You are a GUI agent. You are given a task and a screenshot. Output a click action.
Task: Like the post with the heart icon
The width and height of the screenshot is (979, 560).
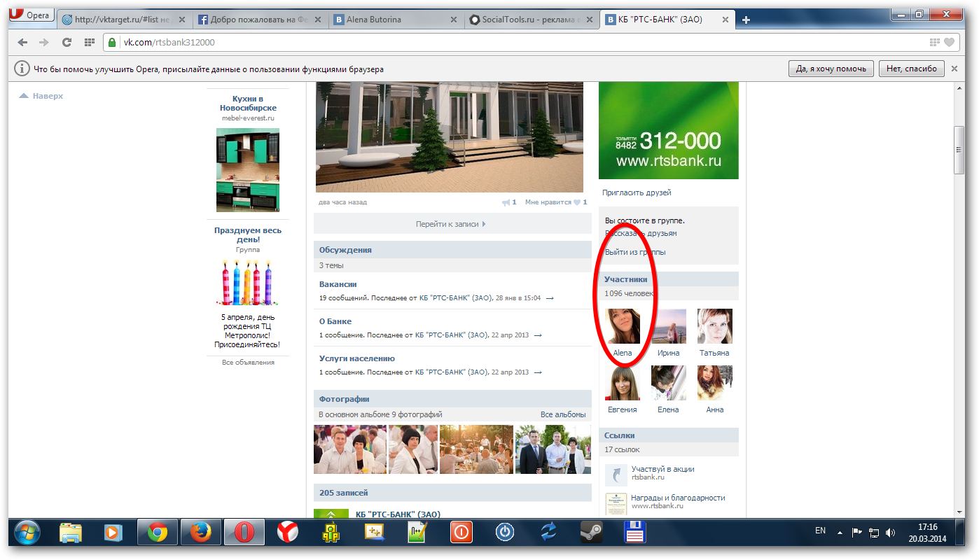[x=577, y=202]
